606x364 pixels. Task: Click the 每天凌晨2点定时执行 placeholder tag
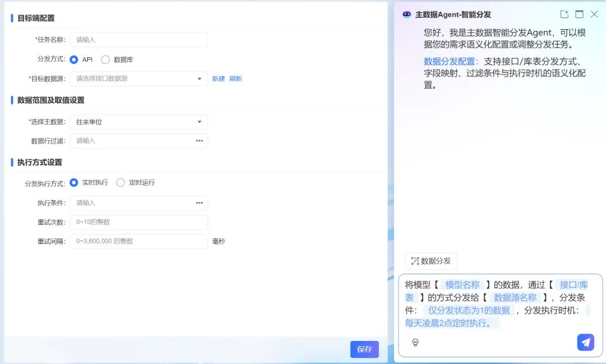pos(452,323)
